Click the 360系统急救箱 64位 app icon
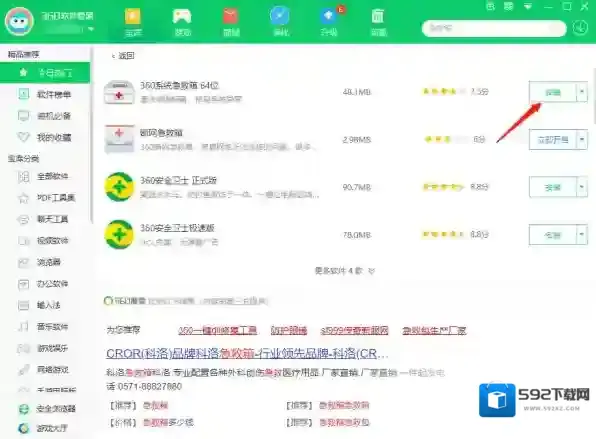This screenshot has width=596, height=439. pyautogui.click(x=119, y=92)
